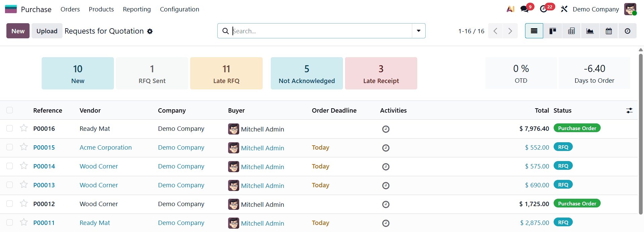
Task: Focus the Search input field
Action: tap(321, 31)
